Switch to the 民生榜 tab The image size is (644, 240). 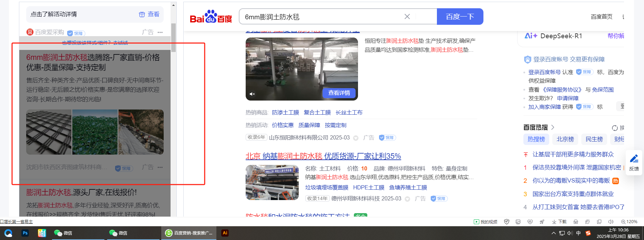point(594,139)
